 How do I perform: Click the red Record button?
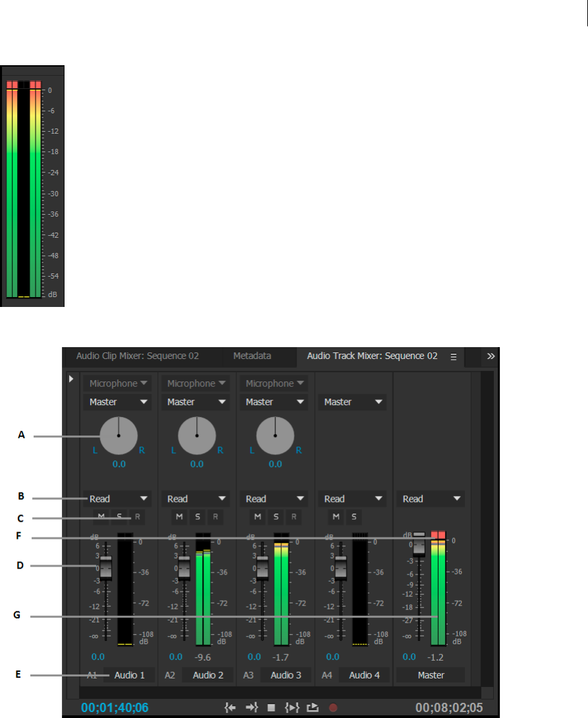point(333,707)
